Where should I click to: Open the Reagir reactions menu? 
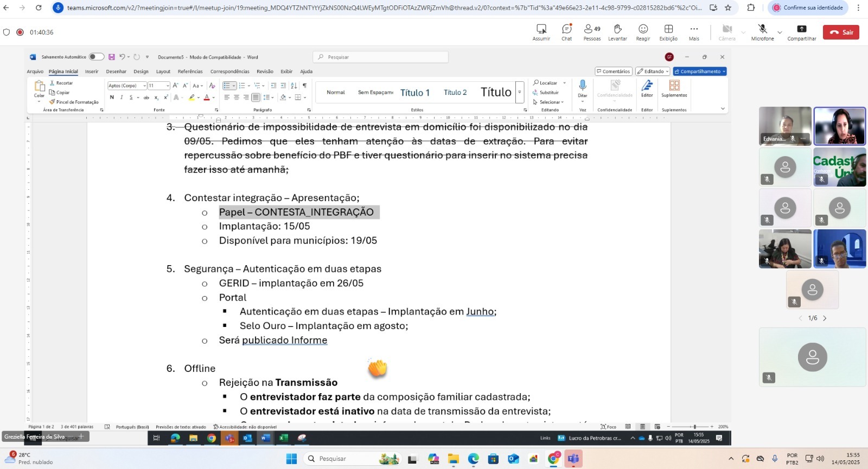click(643, 32)
